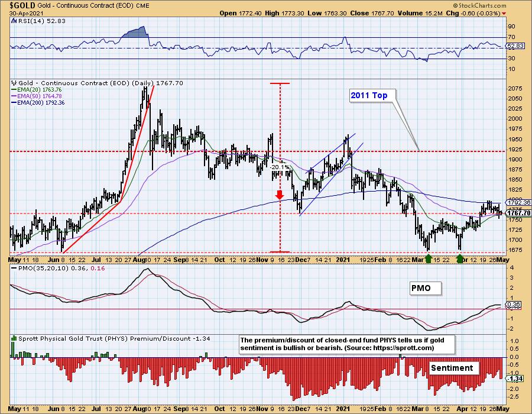Click the 1925 price axis label
532x414 pixels.
point(515,149)
